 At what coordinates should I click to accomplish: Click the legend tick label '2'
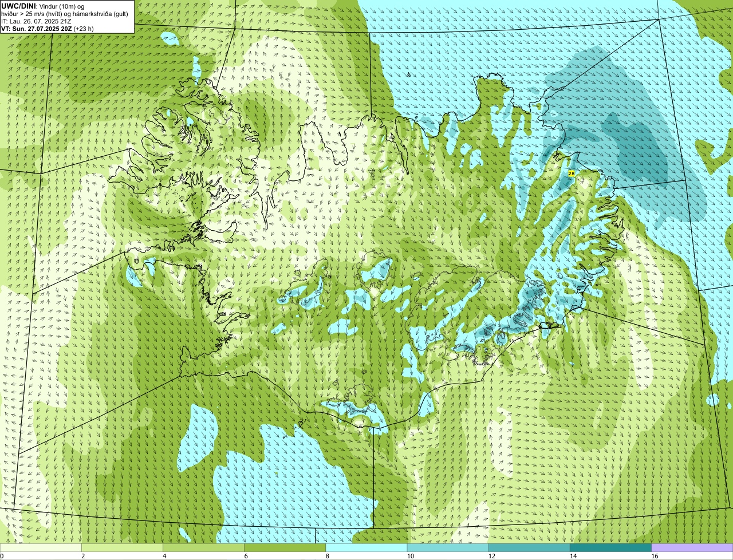(83, 556)
